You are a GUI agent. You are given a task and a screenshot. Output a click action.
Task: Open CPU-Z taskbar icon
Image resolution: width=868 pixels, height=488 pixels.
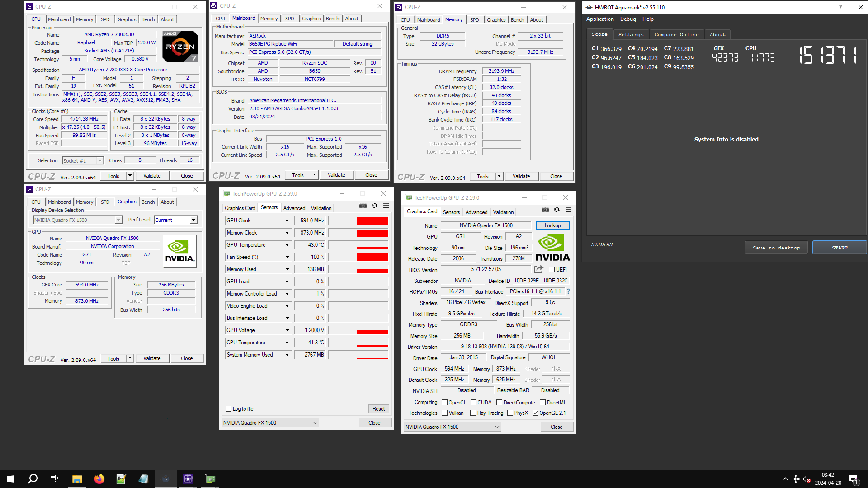pyautogui.click(x=188, y=479)
